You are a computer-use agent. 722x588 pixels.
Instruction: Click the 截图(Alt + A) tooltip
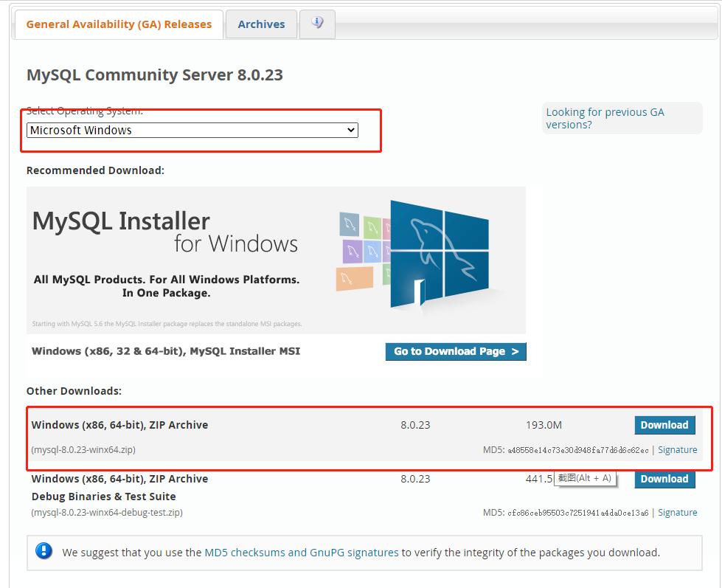585,478
